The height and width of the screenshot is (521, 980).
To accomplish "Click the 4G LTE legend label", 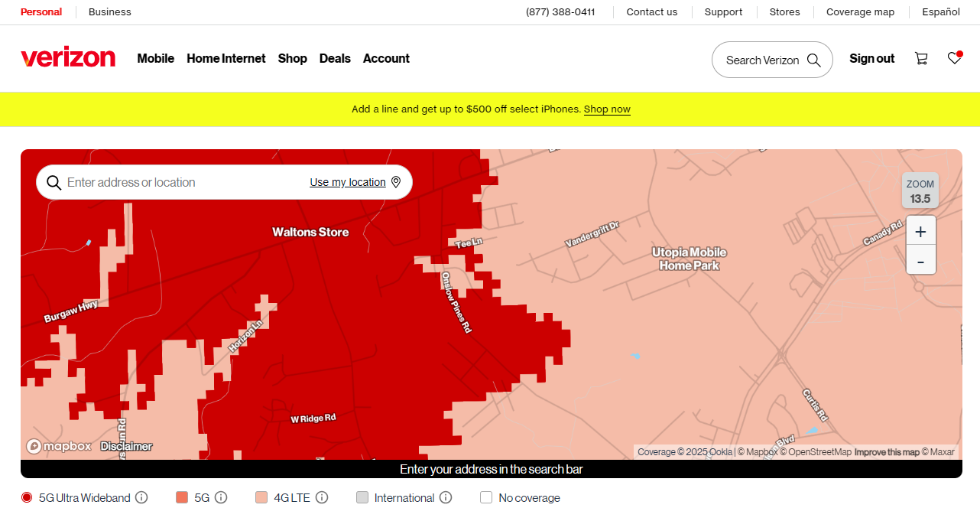I will pos(292,497).
